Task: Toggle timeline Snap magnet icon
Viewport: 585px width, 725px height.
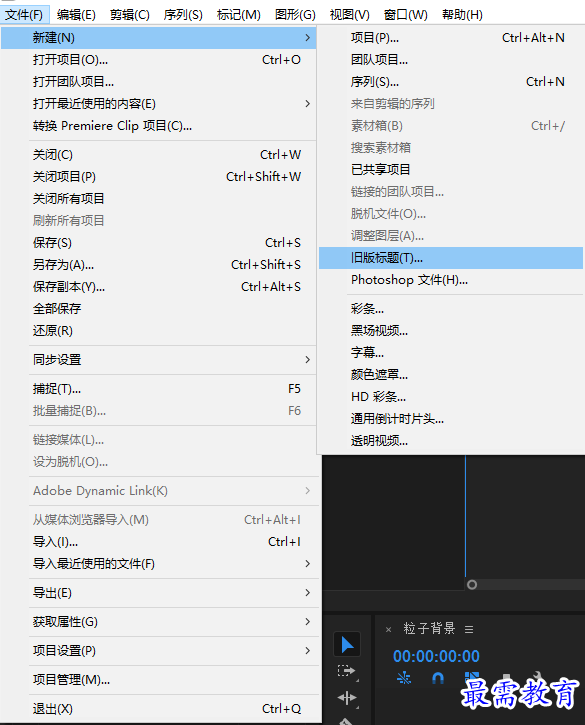Action: [437, 678]
